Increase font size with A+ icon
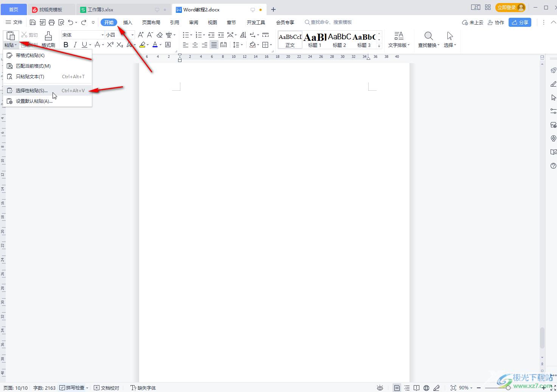The width and height of the screenshot is (557, 392). [x=141, y=35]
